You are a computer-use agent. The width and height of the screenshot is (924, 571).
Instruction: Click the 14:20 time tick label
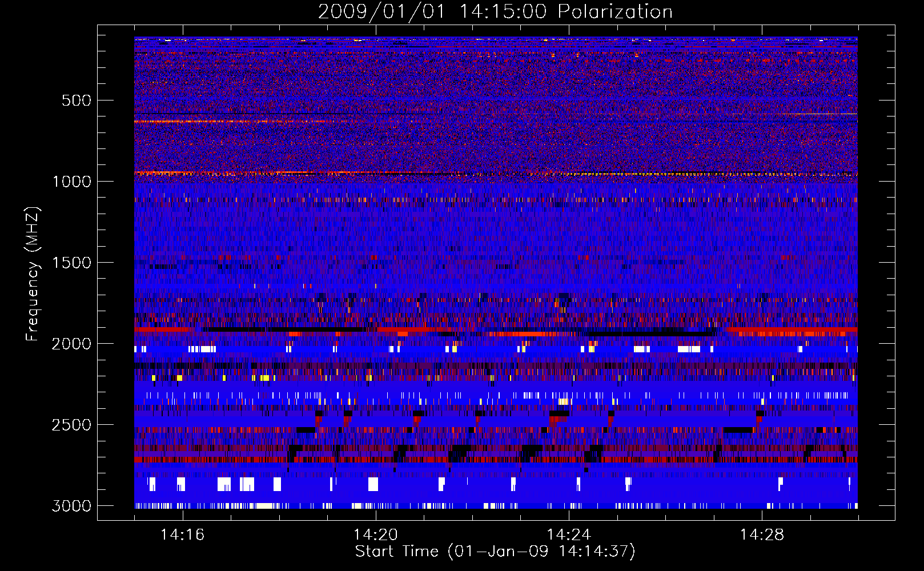click(376, 534)
